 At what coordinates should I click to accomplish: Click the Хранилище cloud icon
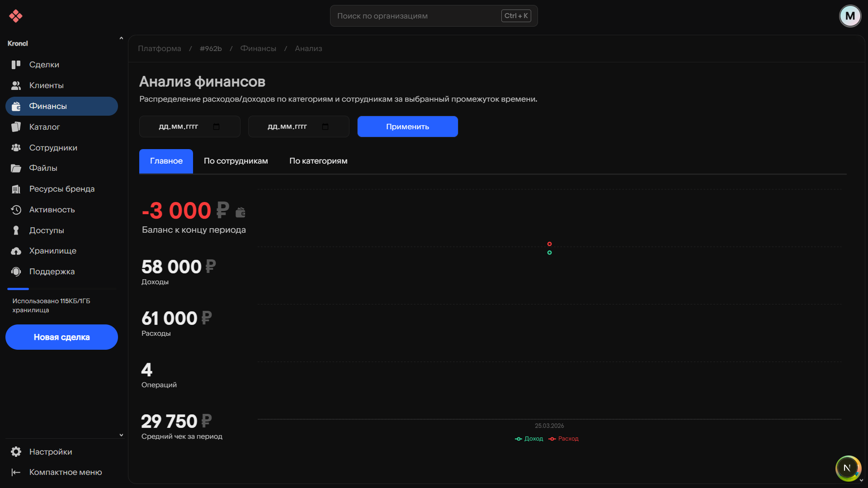click(x=16, y=251)
